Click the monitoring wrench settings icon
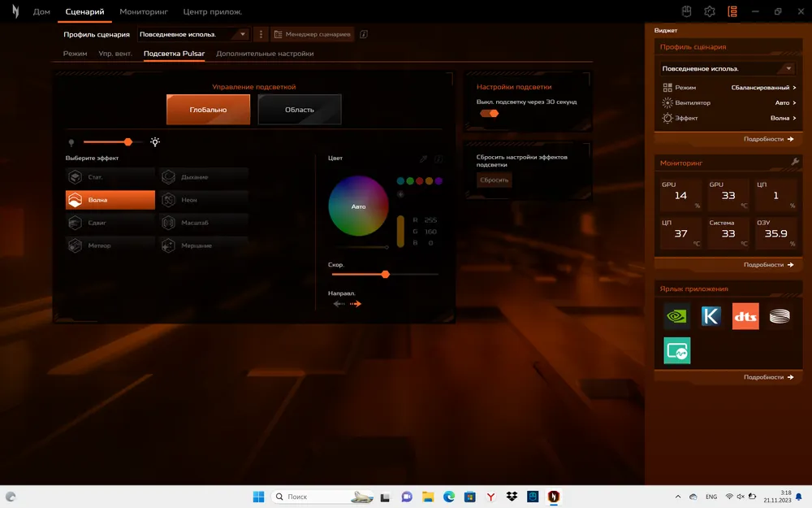The image size is (812, 508). pyautogui.click(x=795, y=163)
